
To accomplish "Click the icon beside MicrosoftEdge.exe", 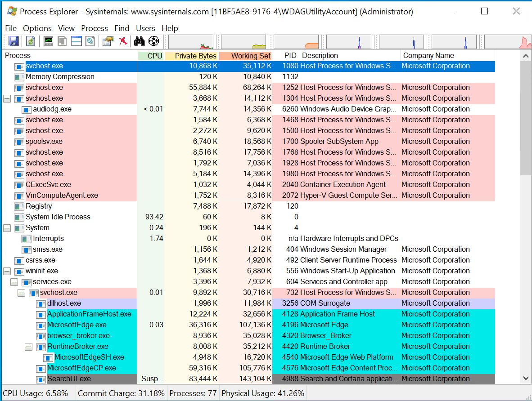I will pyautogui.click(x=41, y=325).
